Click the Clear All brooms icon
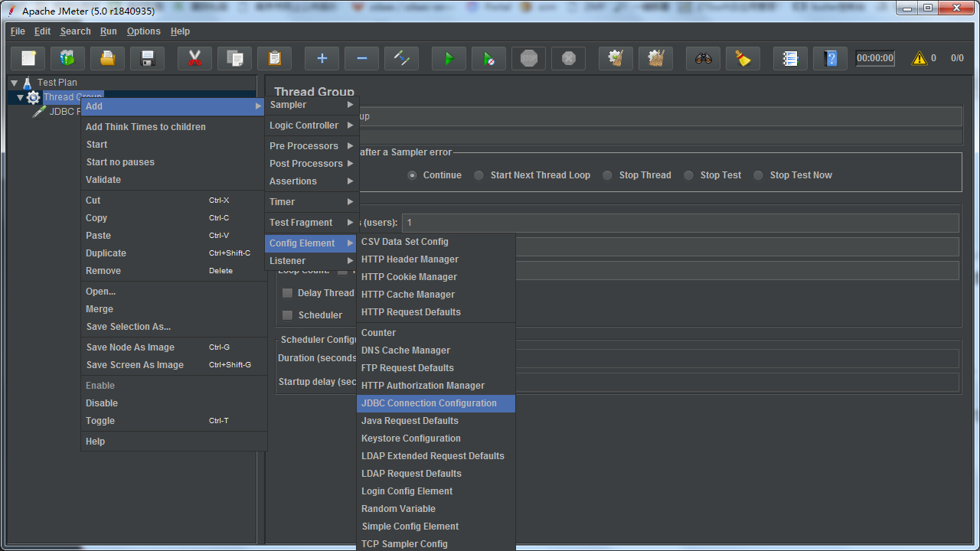Viewport: 980px width, 551px height. (x=656, y=58)
